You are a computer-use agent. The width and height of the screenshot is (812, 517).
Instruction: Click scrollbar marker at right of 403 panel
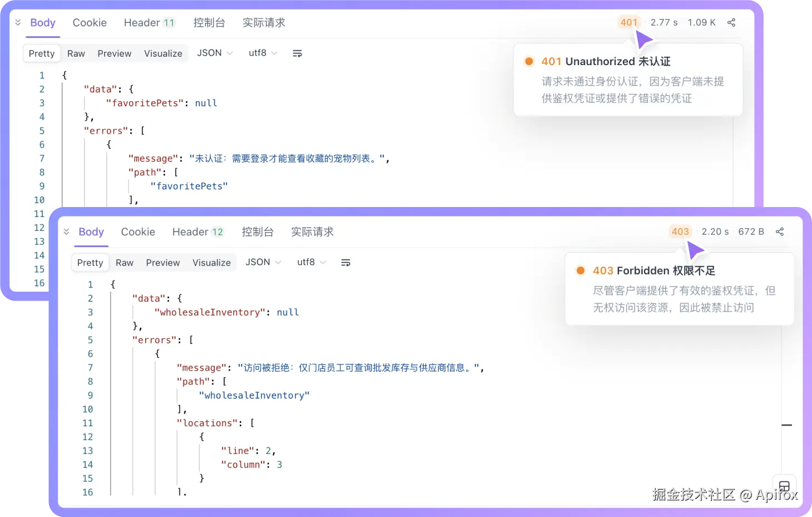786,425
